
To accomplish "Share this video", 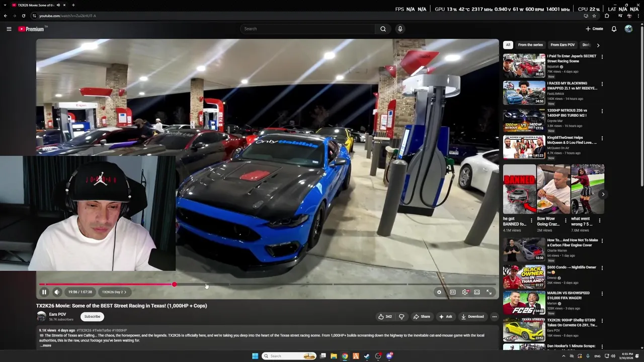I will tap(422, 317).
